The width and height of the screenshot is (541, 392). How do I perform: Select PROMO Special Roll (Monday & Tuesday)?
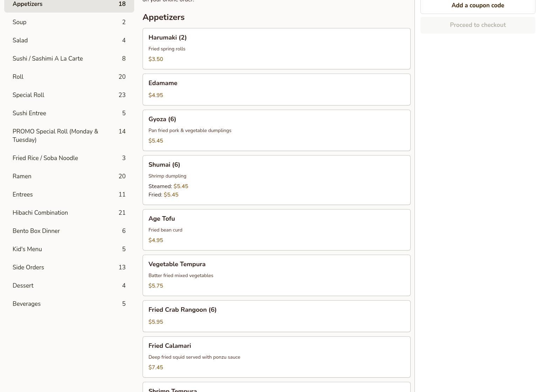click(x=69, y=136)
